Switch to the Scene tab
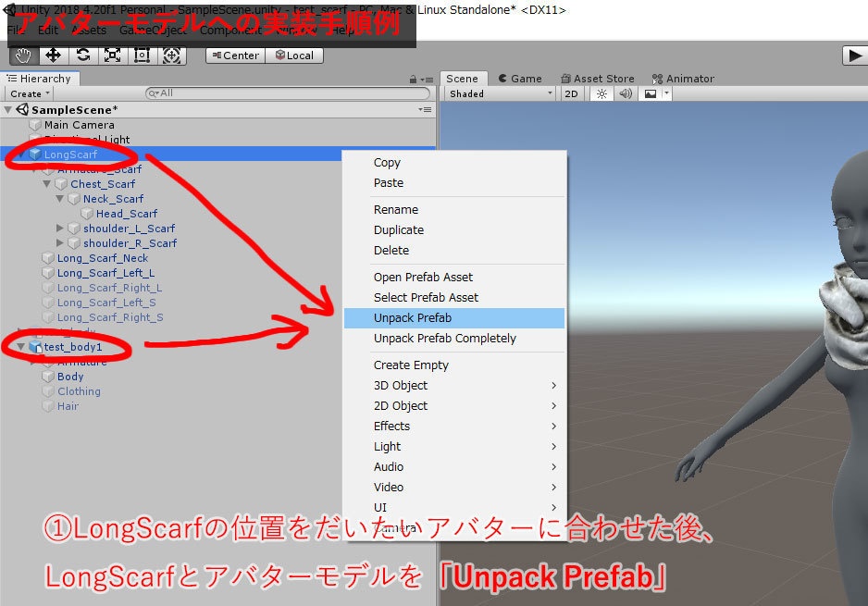This screenshot has width=868, height=606. pos(463,79)
